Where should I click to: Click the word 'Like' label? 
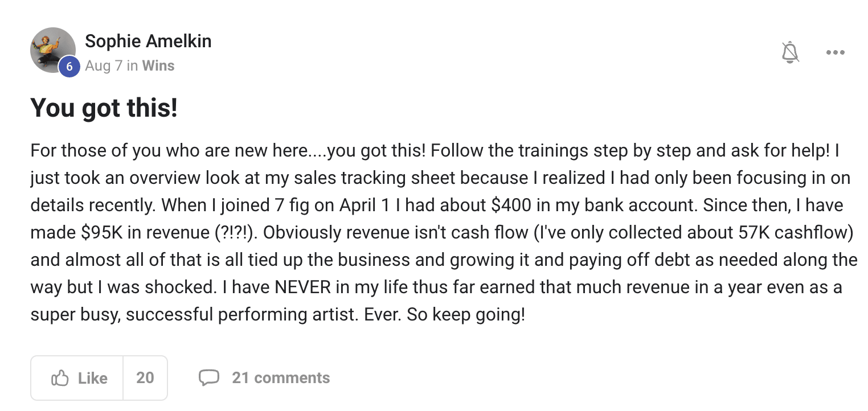point(92,378)
